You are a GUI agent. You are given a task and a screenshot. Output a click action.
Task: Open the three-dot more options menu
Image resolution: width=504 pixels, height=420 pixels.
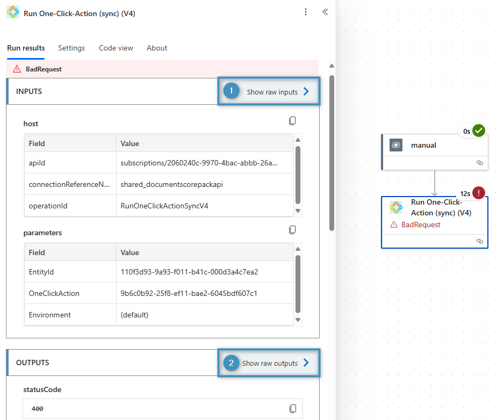(x=306, y=12)
